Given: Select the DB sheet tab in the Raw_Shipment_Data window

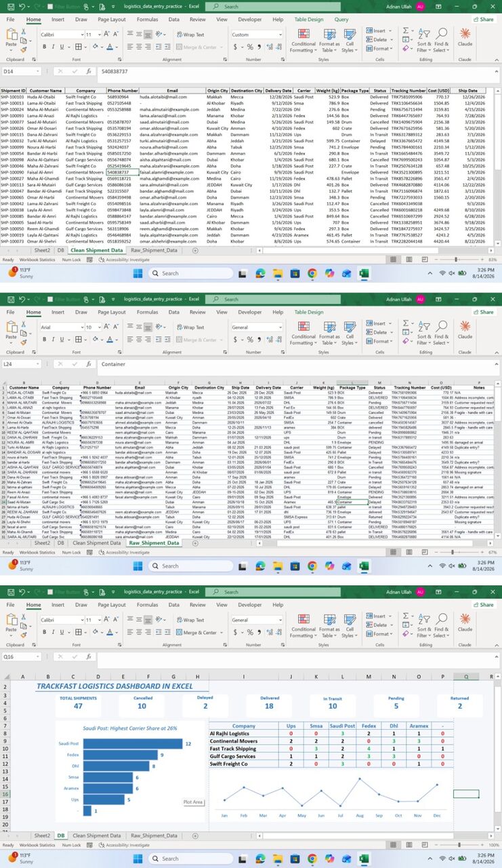Looking at the screenshot, I should [61, 542].
